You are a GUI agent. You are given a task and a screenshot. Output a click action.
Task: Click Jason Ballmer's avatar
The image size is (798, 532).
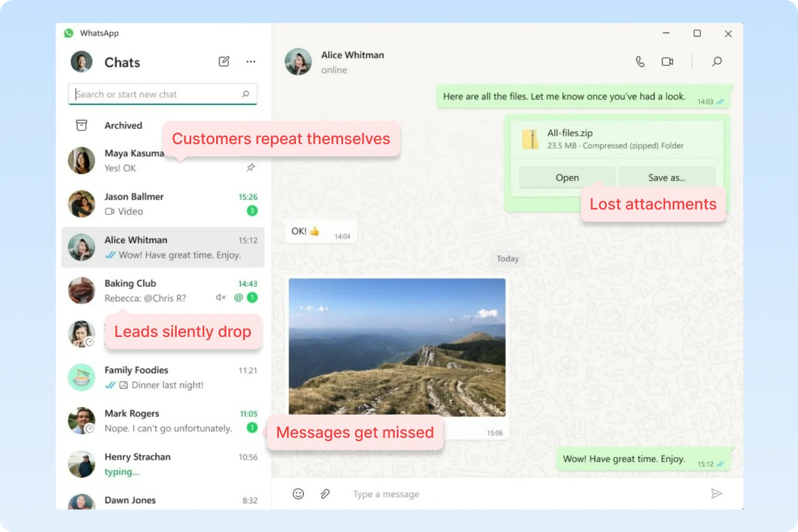tap(81, 203)
